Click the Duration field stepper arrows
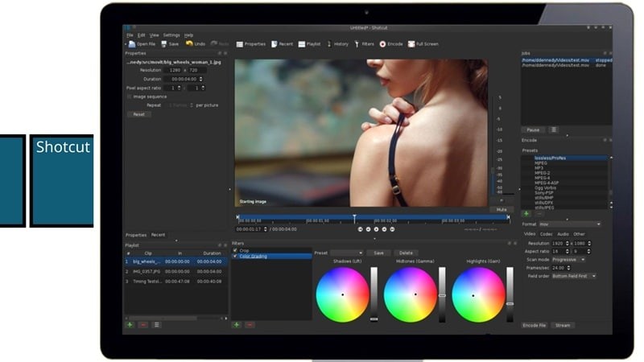The height and width of the screenshot is (362, 644). [x=200, y=79]
